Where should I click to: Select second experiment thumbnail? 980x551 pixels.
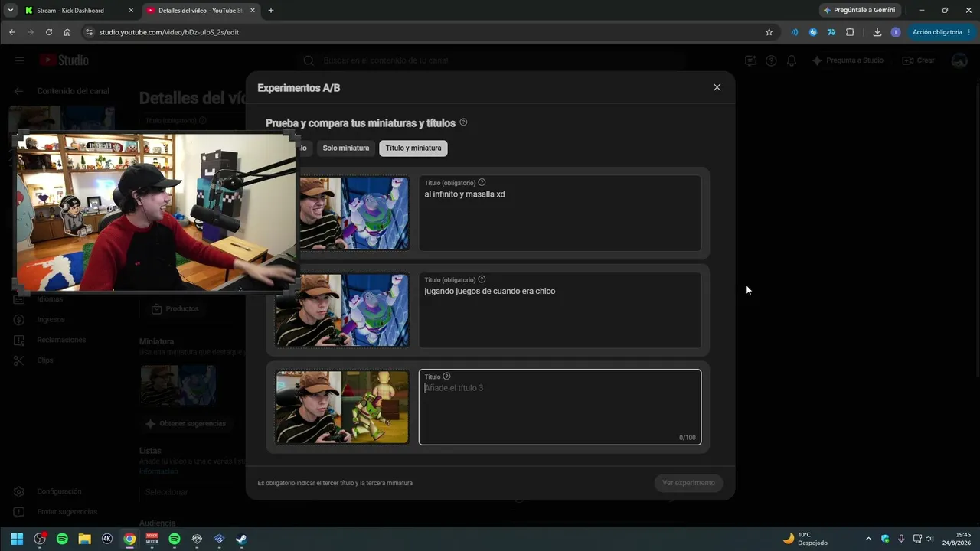click(x=342, y=310)
